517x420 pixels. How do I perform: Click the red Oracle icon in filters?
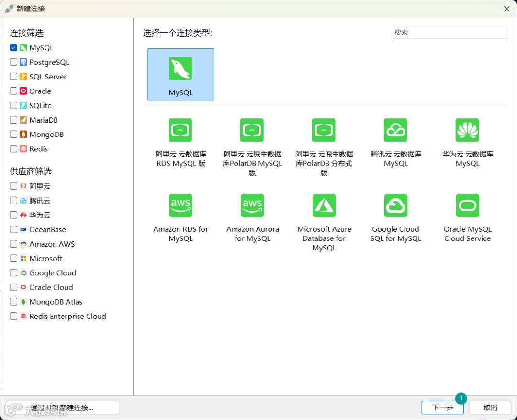coord(23,91)
